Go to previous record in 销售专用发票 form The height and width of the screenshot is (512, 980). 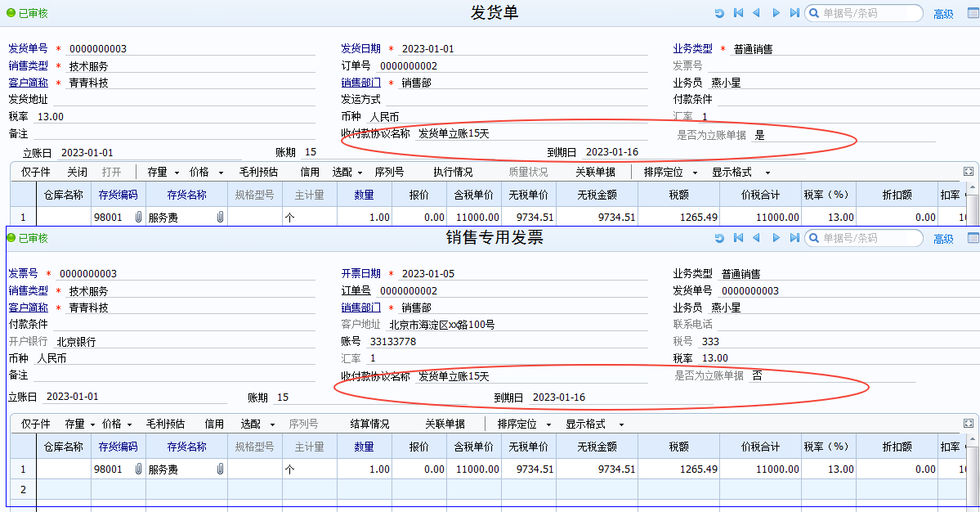click(756, 238)
